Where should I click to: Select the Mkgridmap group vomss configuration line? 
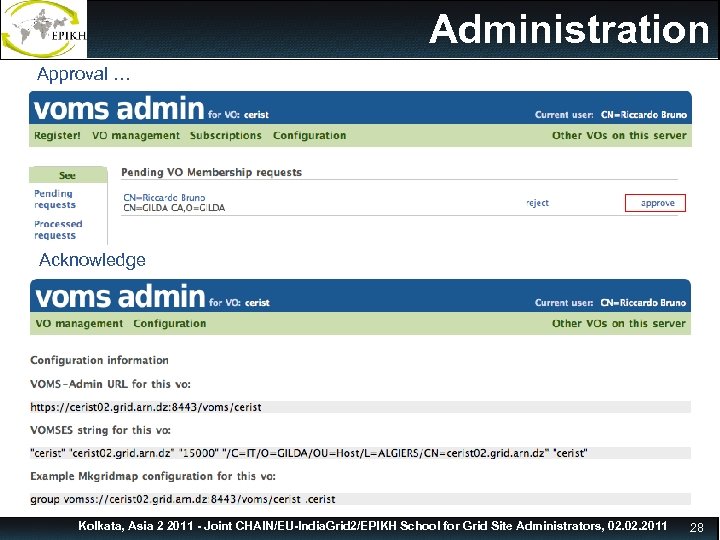click(x=360, y=499)
